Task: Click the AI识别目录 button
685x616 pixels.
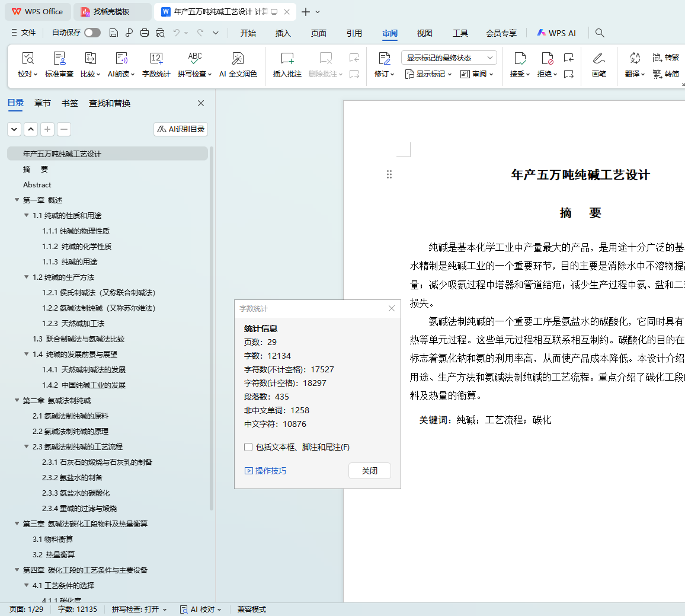Action: [x=181, y=129]
